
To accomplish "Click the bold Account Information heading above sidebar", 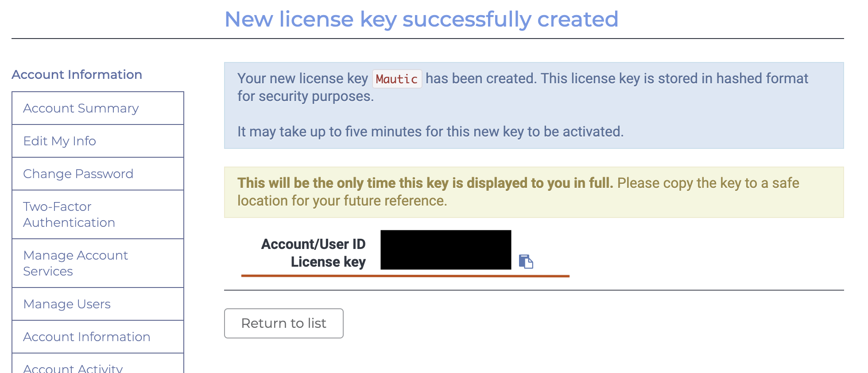I will click(x=77, y=75).
